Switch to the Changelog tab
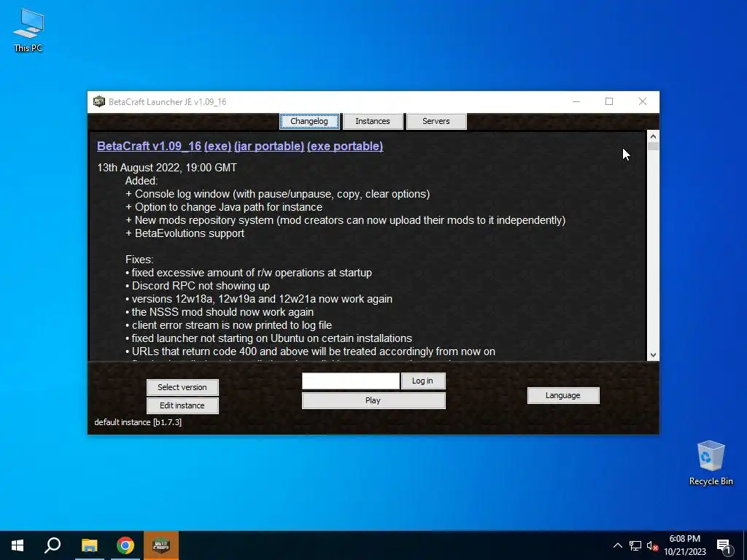Image resolution: width=747 pixels, height=560 pixels. click(309, 122)
